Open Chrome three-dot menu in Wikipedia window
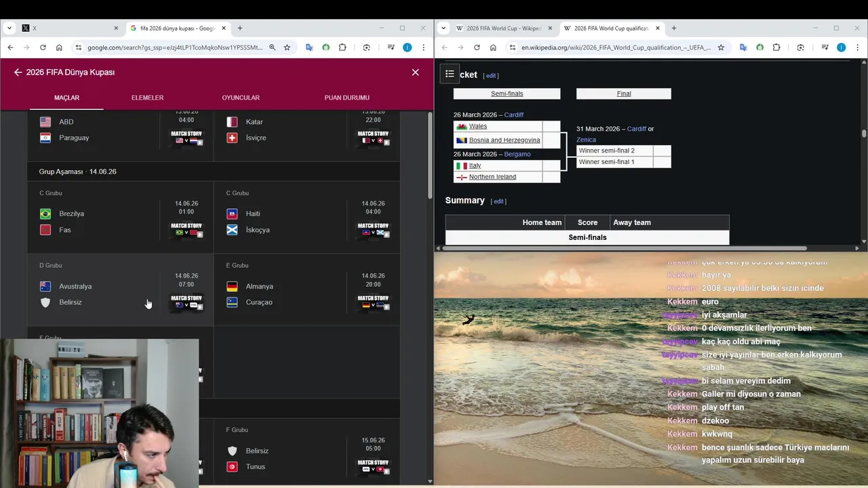The height and width of the screenshot is (488, 868). [x=857, y=47]
